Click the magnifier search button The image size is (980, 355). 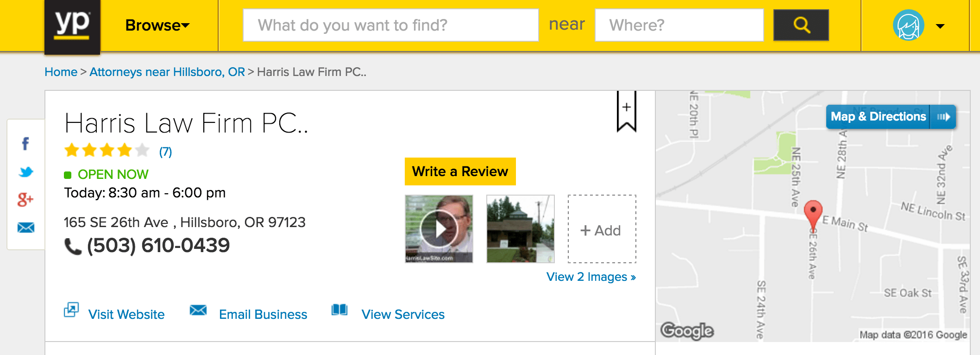(x=801, y=25)
